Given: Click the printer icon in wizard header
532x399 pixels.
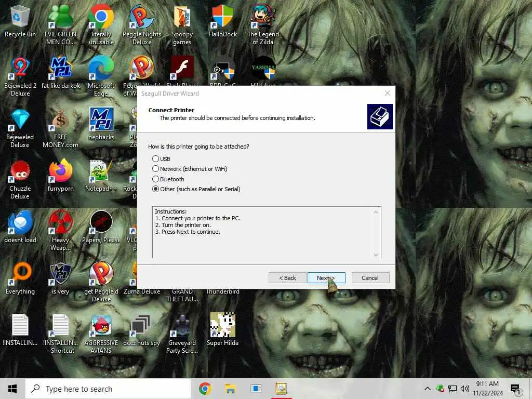Looking at the screenshot, I should coord(380,117).
